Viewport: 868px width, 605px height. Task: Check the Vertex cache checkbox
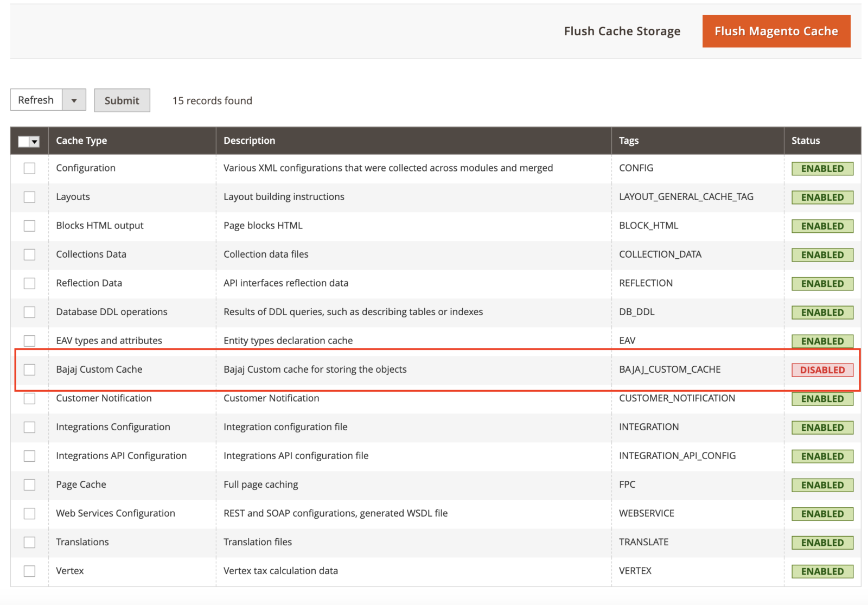[x=29, y=571]
